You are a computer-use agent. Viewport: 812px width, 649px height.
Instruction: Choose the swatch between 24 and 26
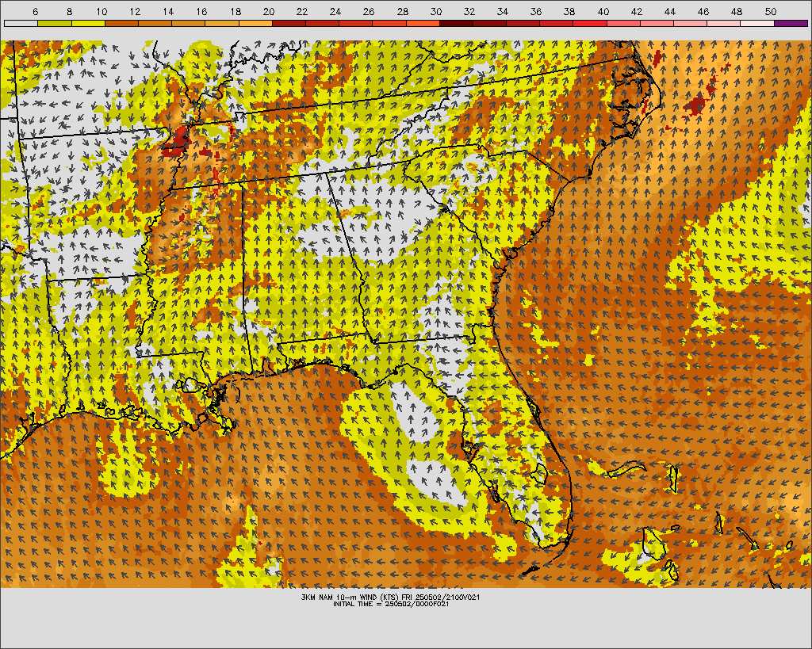pyautogui.click(x=356, y=23)
